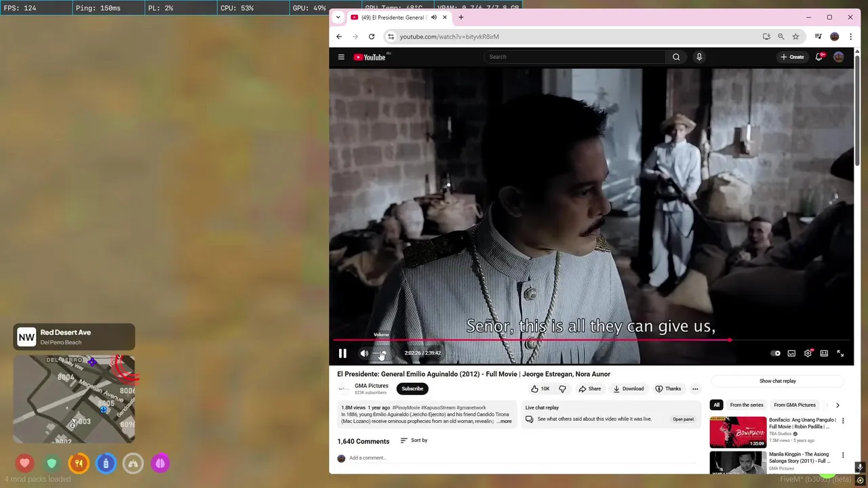Screen dimensions: 868x488
Task: Enter full screen mode
Action: [x=840, y=353]
